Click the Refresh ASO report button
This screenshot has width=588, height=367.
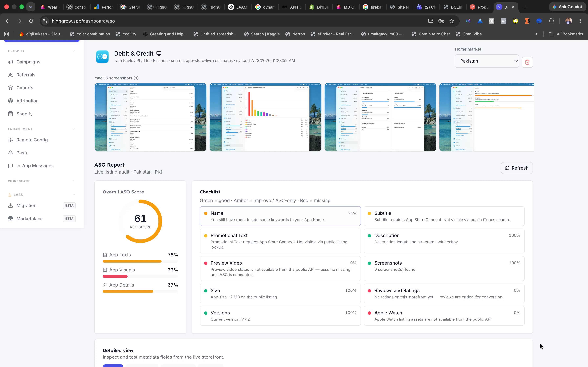[x=517, y=168]
